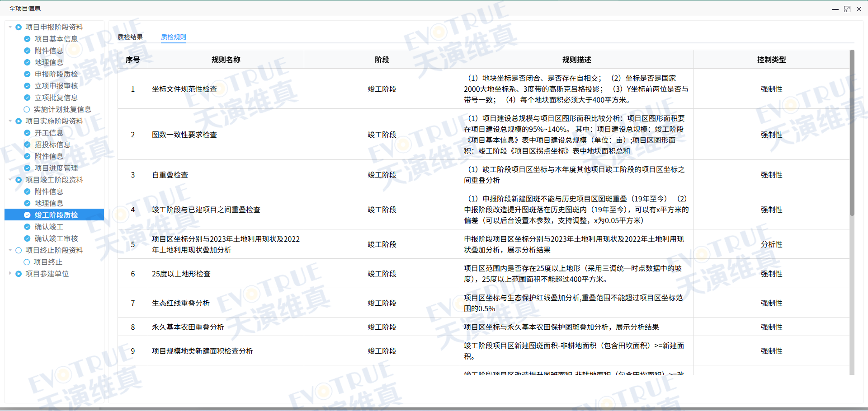Screen dimensions: 868x411
Task: Click the checkmark icon next to 开工信息
Action: click(27, 133)
